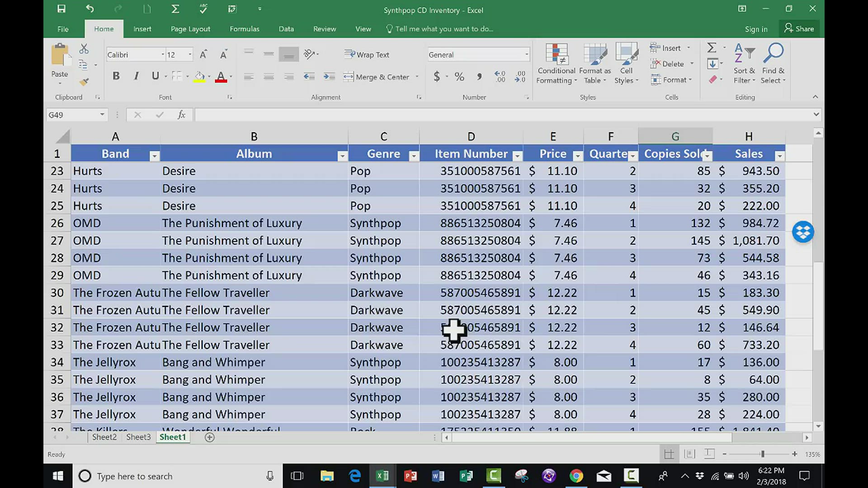The image size is (868, 488).
Task: Click Format cells button
Action: (669, 80)
